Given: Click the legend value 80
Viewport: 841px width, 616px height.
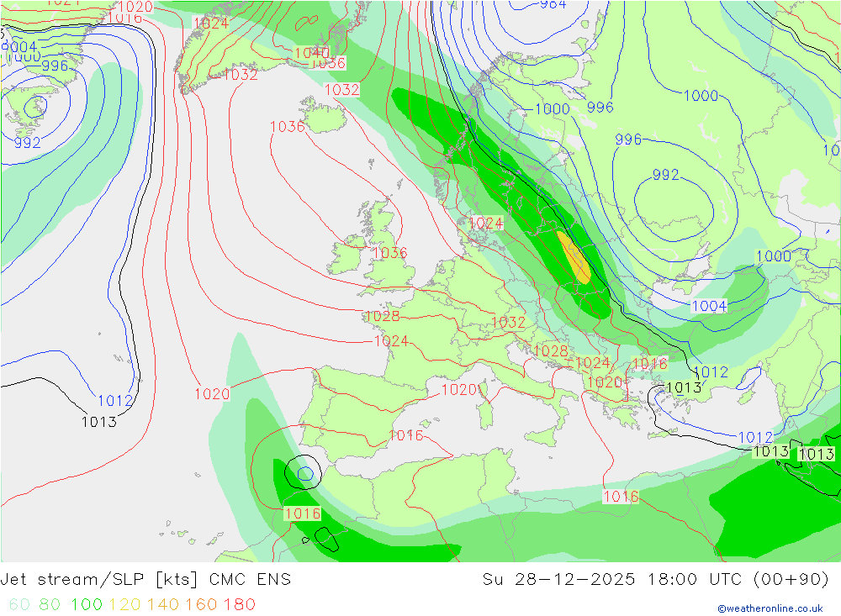Looking at the screenshot, I should click(50, 604).
